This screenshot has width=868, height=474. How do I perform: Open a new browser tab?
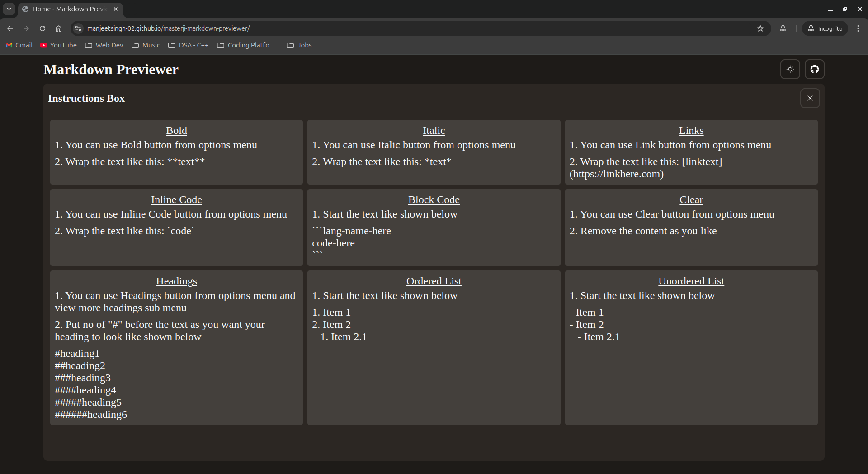pos(132,9)
